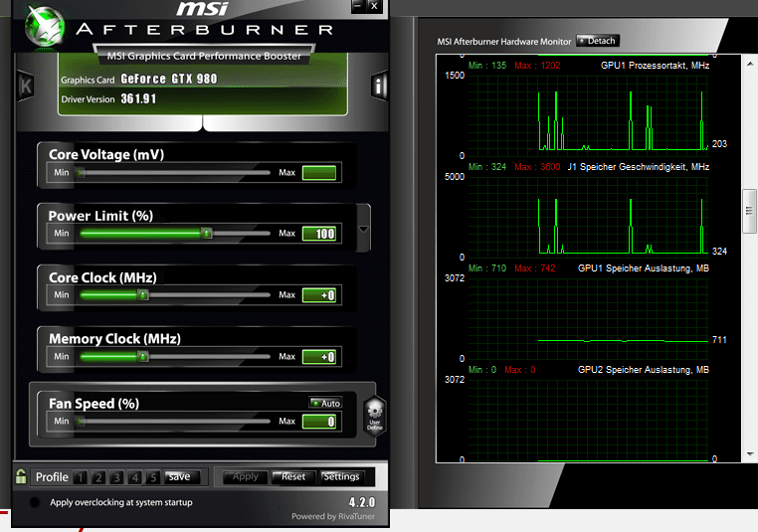Image resolution: width=758 pixels, height=532 pixels.
Task: Click the 4.2.0 version number
Action: [362, 502]
